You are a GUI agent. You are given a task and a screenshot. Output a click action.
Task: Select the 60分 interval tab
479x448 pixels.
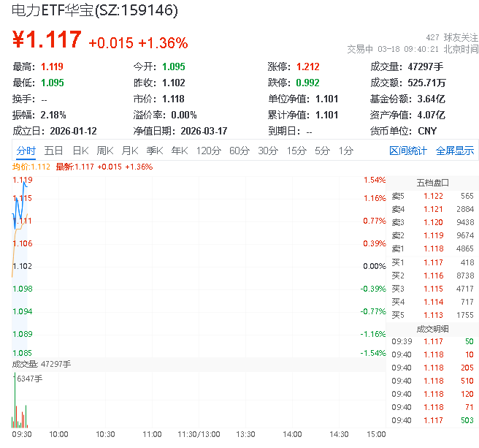point(239,151)
